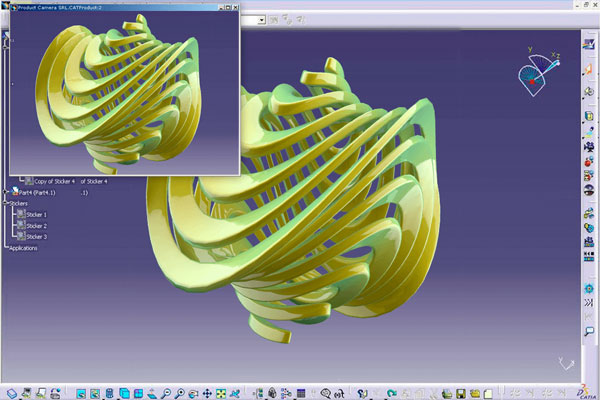Select the Applications tree entry

pos(23,248)
